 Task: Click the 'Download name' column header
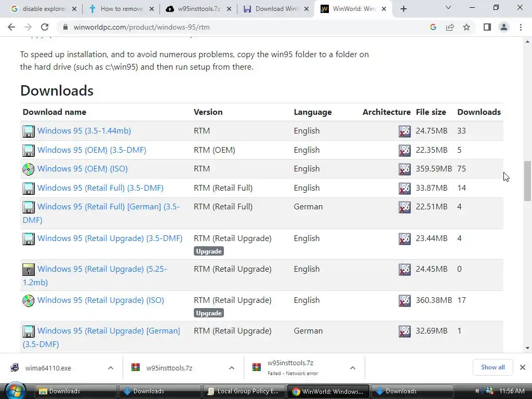[55, 112]
